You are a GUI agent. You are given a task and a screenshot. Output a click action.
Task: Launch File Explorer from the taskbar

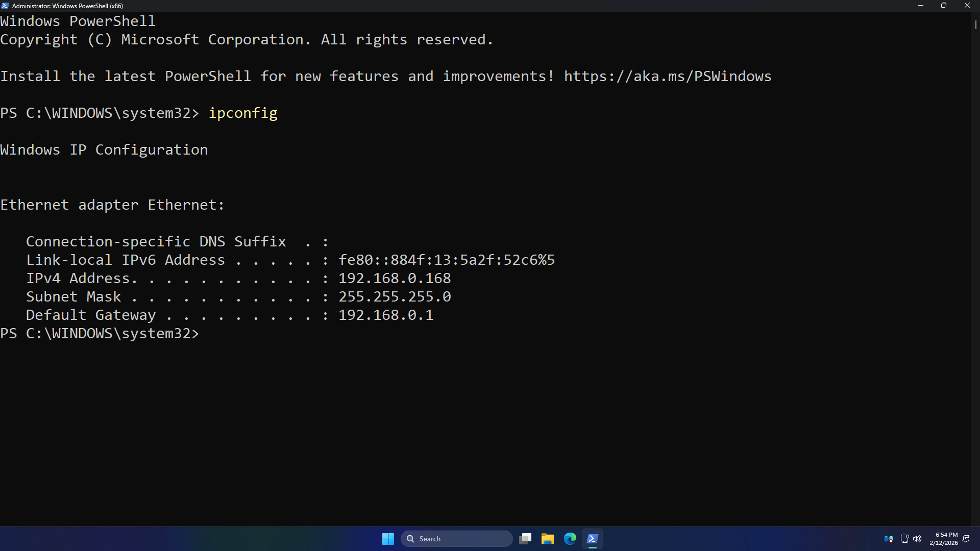pyautogui.click(x=548, y=539)
